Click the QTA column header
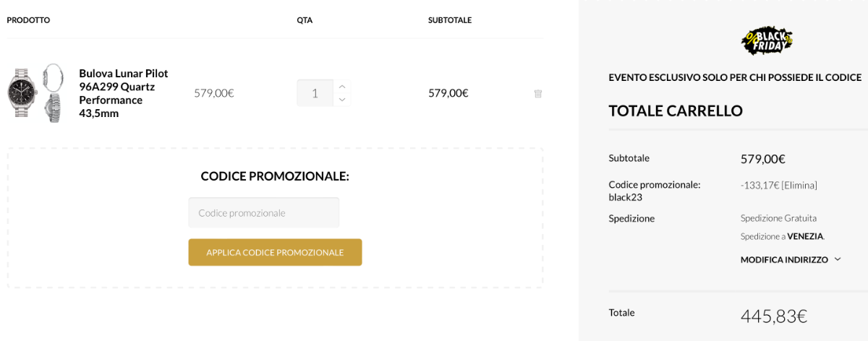 (x=305, y=20)
